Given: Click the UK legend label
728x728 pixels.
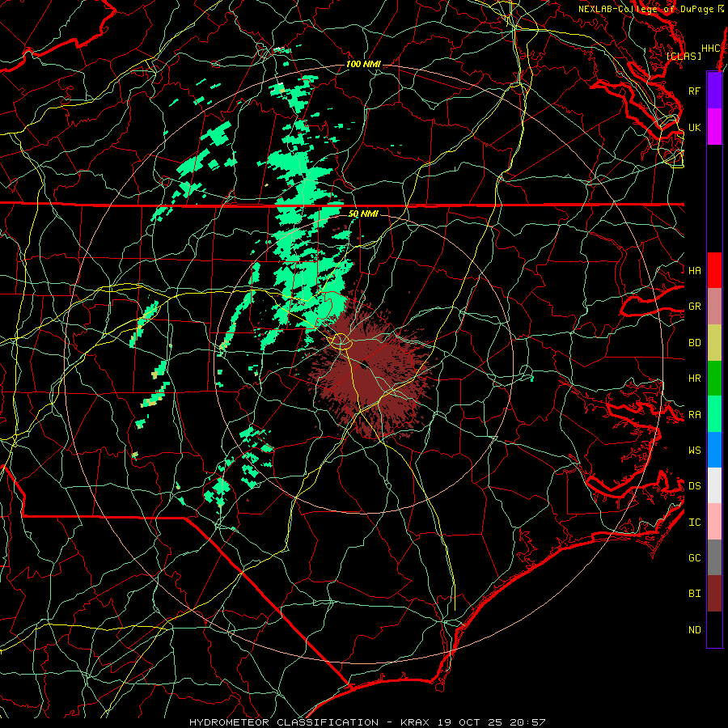Looking at the screenshot, I should click(x=695, y=127).
